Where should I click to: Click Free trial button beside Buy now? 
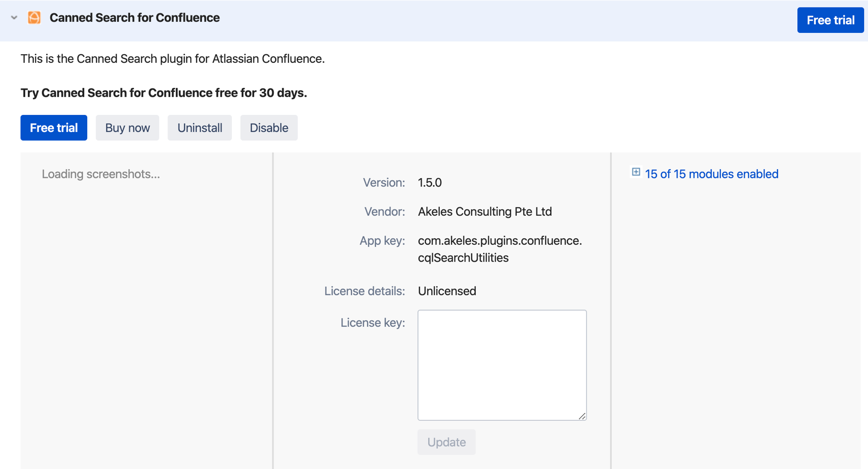[54, 128]
